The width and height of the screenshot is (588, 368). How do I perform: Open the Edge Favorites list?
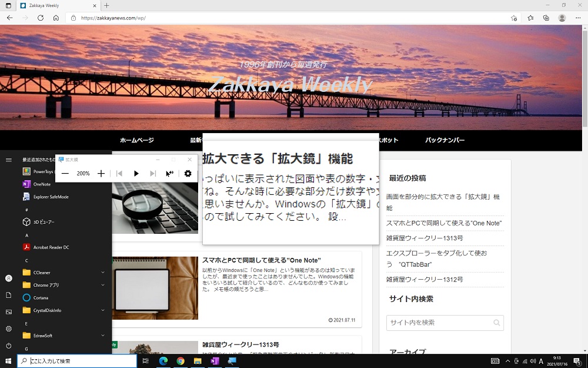(x=530, y=18)
